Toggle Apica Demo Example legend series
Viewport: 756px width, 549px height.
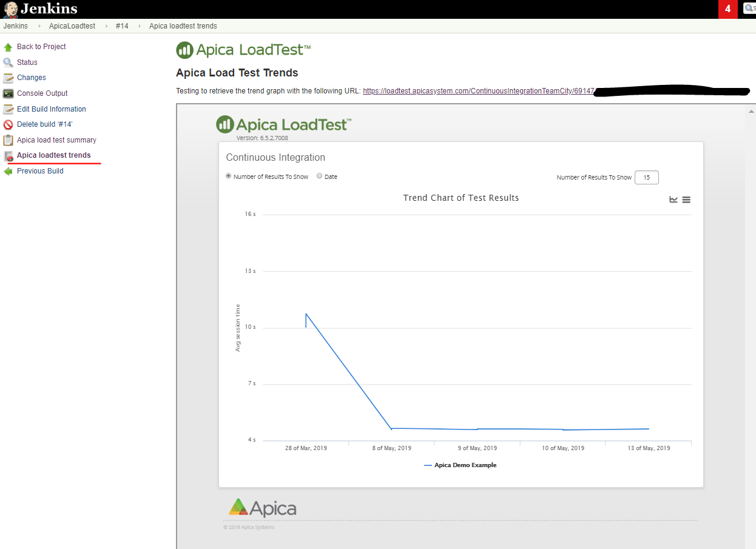tap(461, 465)
